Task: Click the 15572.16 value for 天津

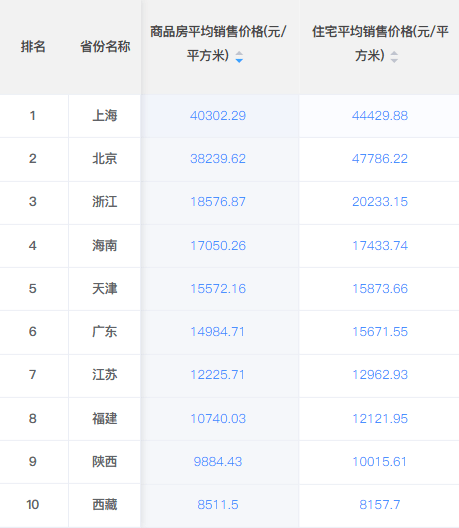Action: click(x=218, y=289)
